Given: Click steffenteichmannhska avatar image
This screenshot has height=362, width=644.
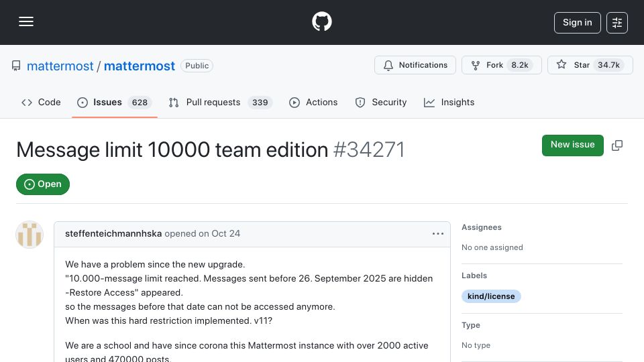Looking at the screenshot, I should (x=30, y=235).
